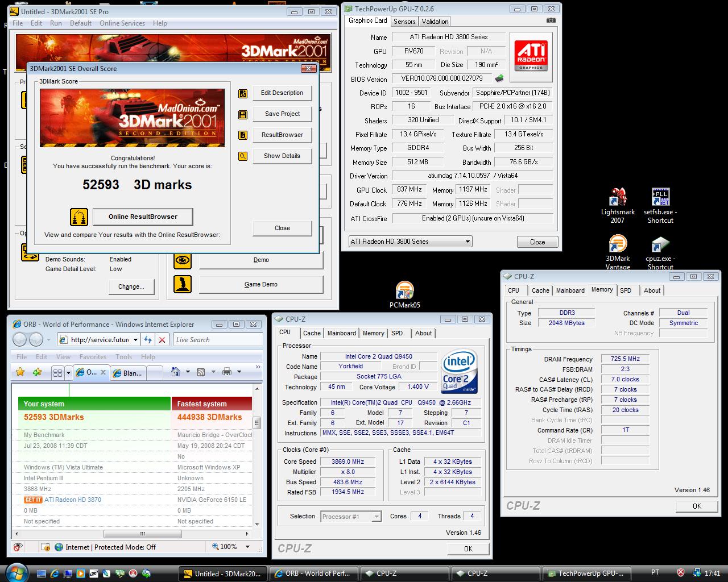Viewport: 728px width, 582px height.
Task: Click OK in the CPU-Z Memory window
Action: point(697,506)
